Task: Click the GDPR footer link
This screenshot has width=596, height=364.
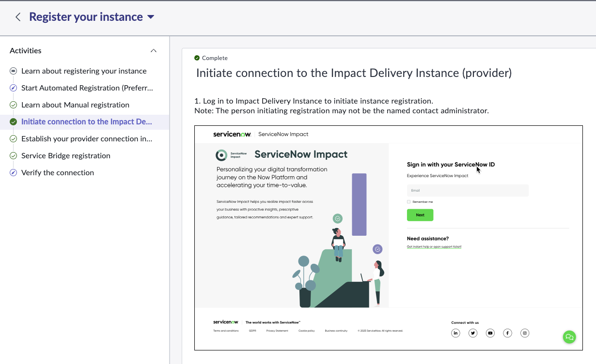Action: tap(252, 331)
